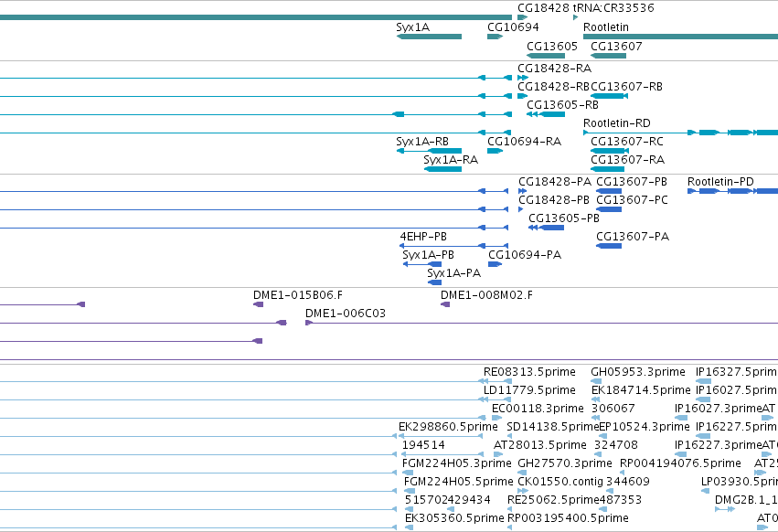Select transcript CG18428-RB

[553, 86]
